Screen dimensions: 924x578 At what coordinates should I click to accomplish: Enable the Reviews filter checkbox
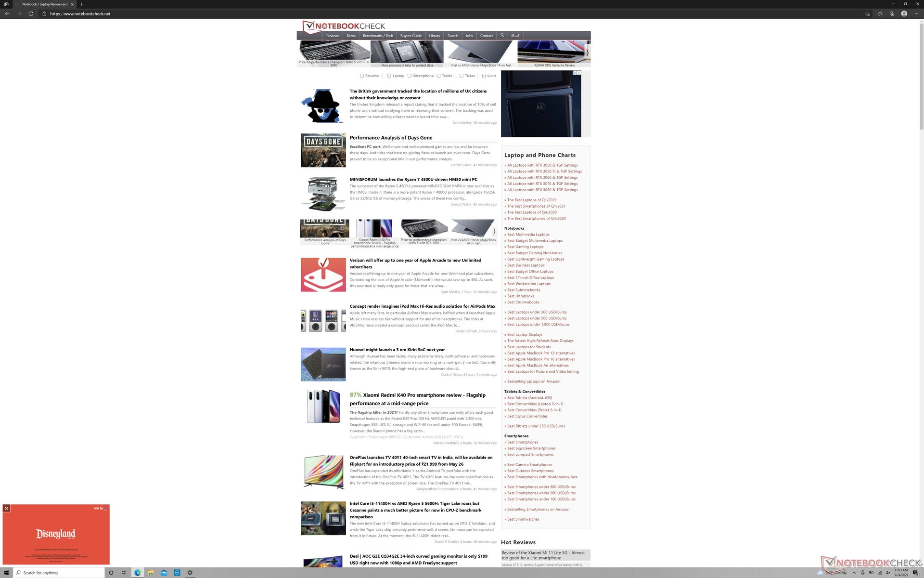[x=361, y=76]
